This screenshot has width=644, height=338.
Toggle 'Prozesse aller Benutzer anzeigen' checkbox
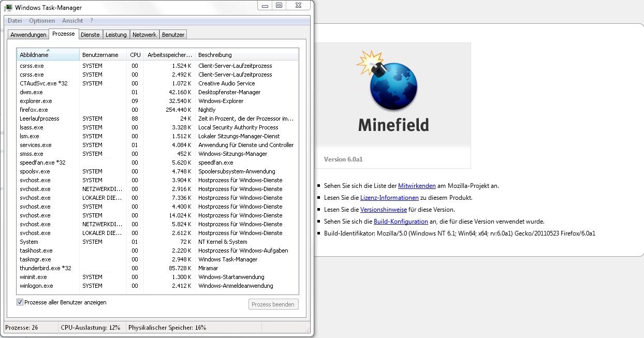20,302
